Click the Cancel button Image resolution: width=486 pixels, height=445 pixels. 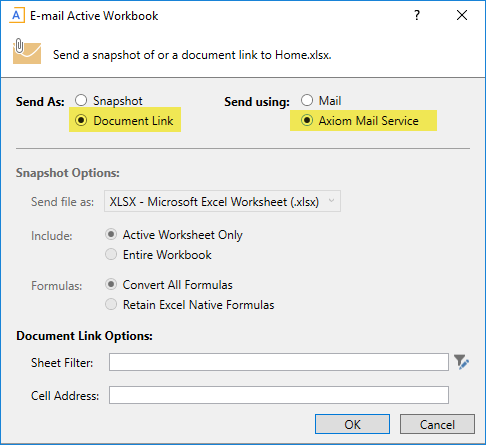pos(437,424)
